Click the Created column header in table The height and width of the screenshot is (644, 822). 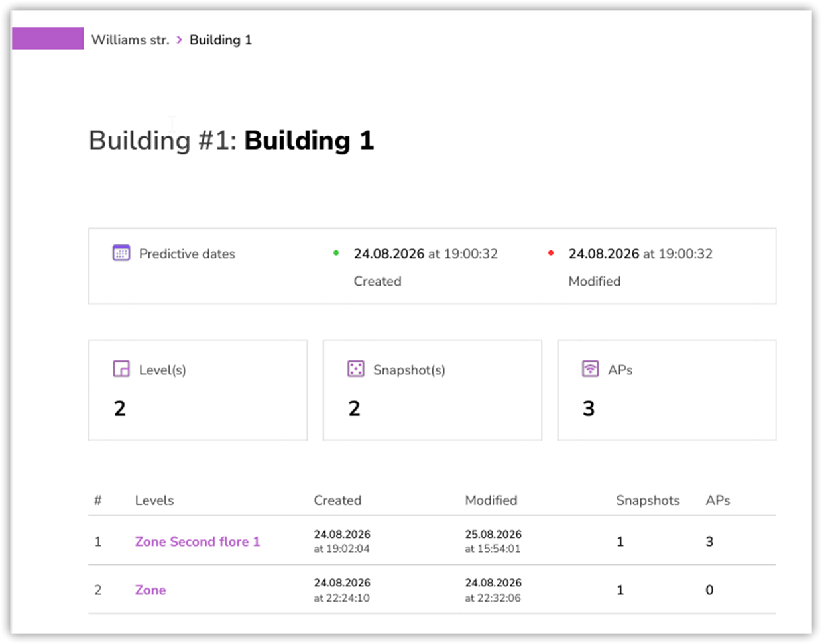pyautogui.click(x=337, y=500)
